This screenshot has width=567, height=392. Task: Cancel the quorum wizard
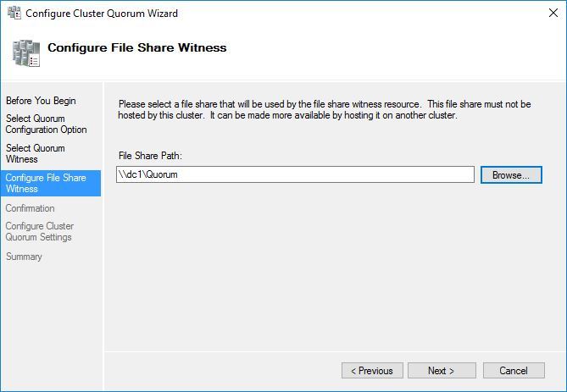coord(514,371)
